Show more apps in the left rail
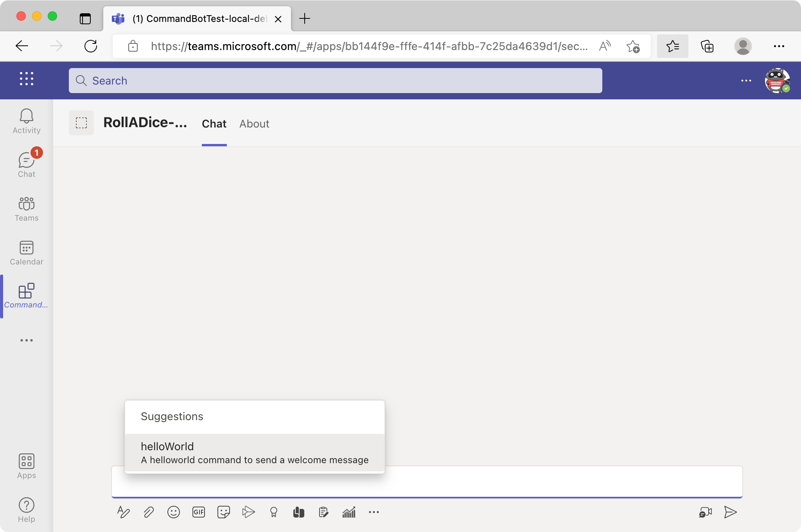801x532 pixels. [27, 340]
